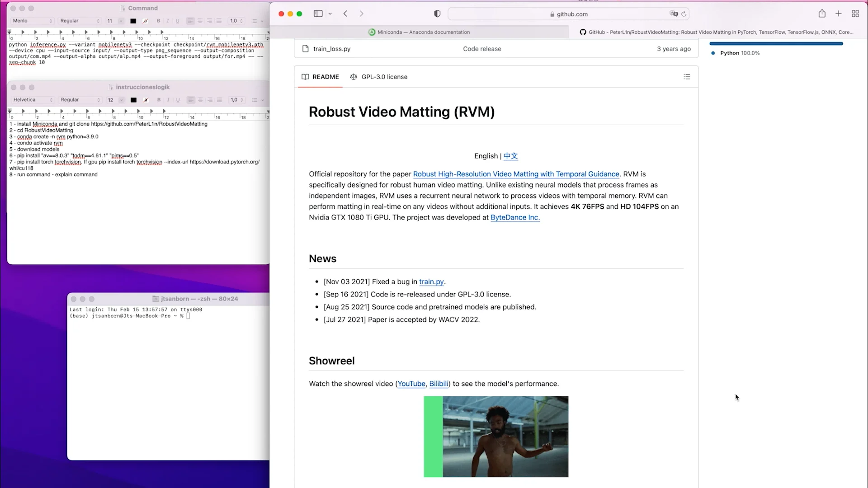Open a new Safari tab
The image size is (868, 488).
pos(839,14)
